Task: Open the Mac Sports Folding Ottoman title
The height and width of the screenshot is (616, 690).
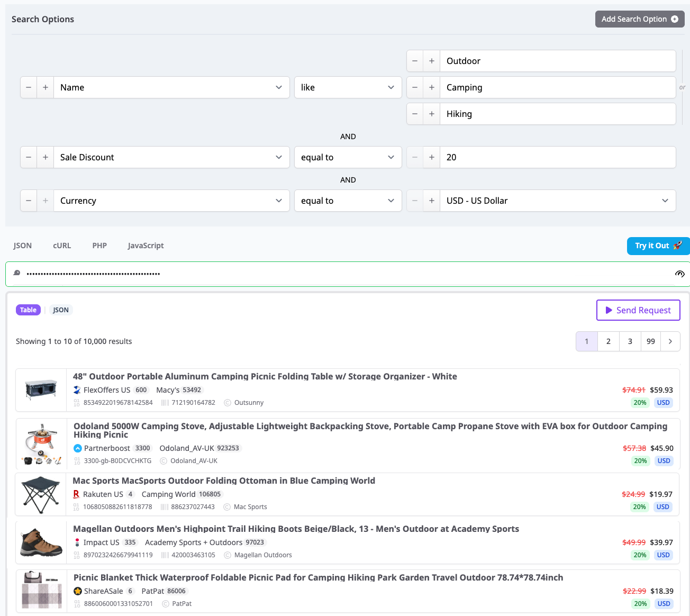Action: coord(224,481)
